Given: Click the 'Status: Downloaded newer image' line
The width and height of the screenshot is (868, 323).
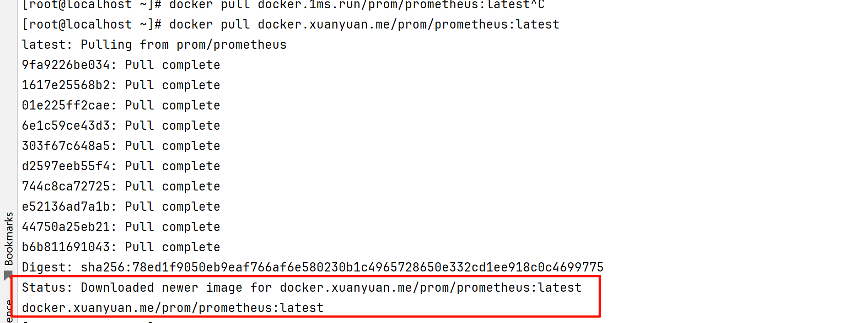Looking at the screenshot, I should (x=302, y=288).
